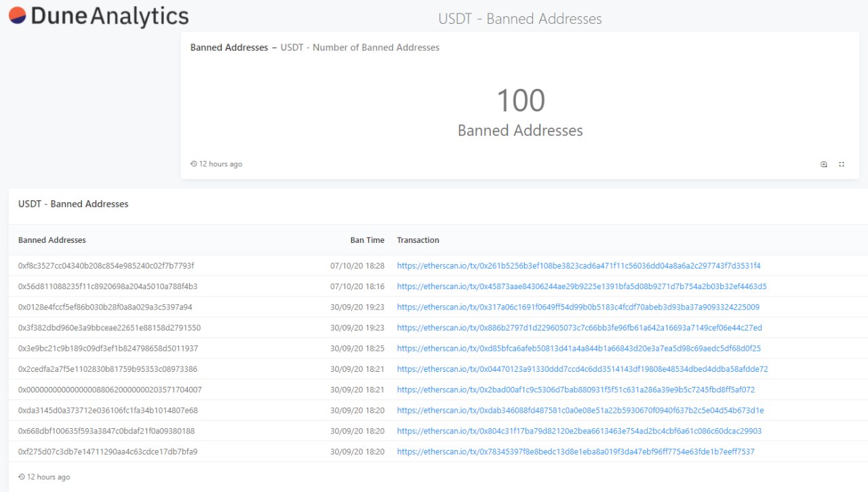Click the Dune Analytics logo icon
868x492 pixels.
pos(17,16)
